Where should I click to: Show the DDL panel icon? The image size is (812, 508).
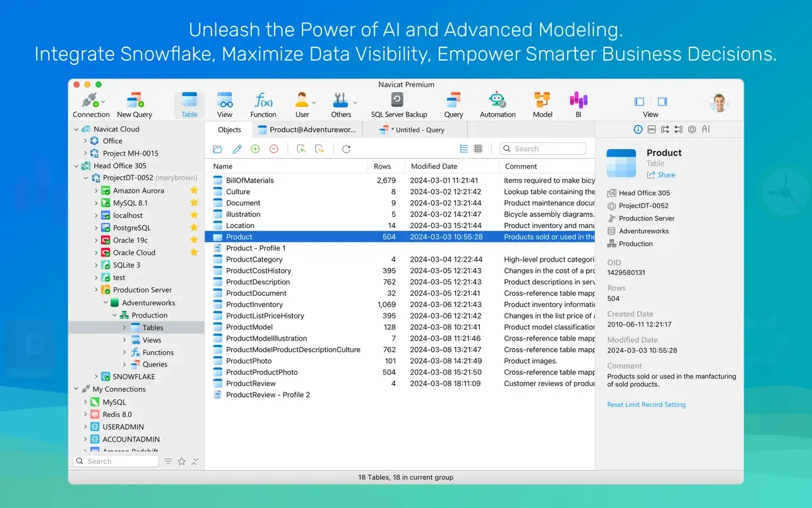pos(652,129)
